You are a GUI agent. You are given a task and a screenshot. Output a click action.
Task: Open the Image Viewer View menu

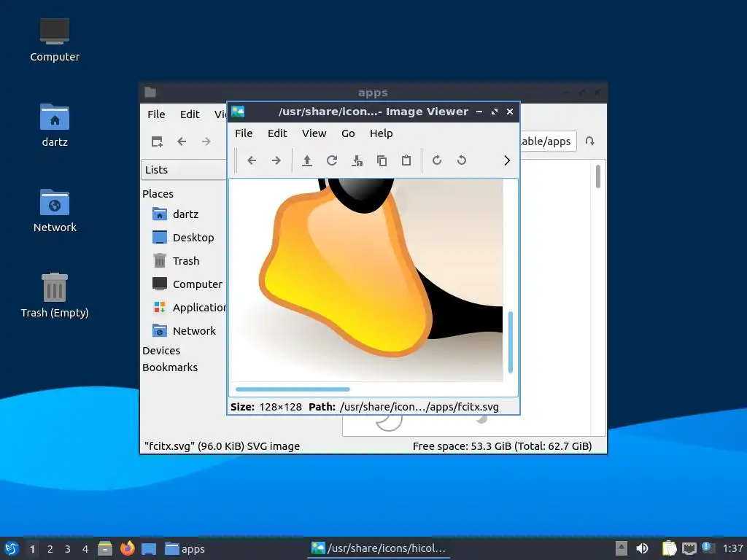point(314,133)
